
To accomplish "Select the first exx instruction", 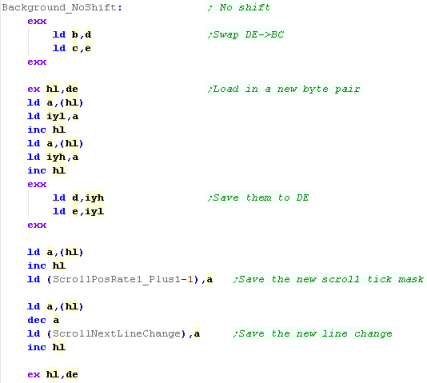I will [x=37, y=21].
